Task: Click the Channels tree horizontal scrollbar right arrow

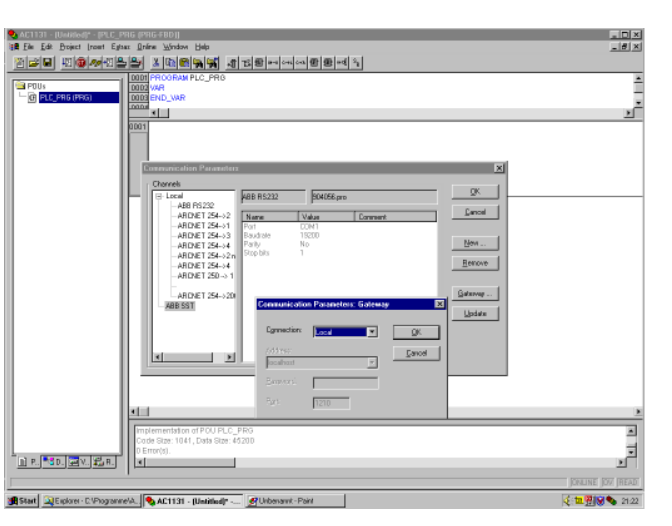Action: pos(229,356)
